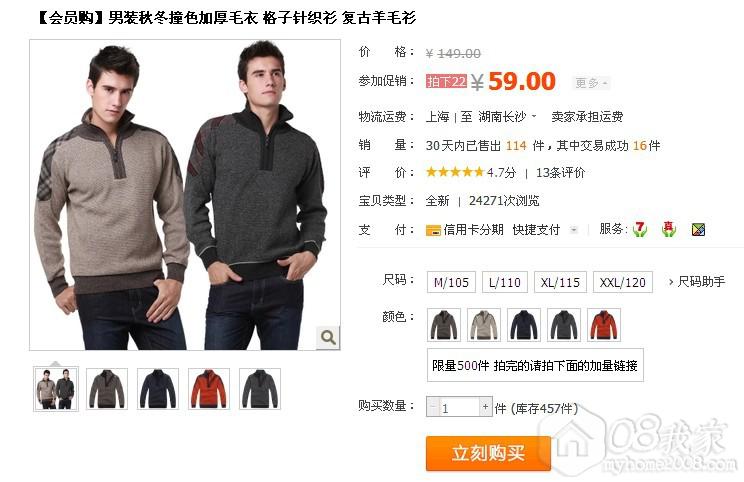
Task: Pick the beige sweater color swatch
Action: pyautogui.click(x=484, y=325)
